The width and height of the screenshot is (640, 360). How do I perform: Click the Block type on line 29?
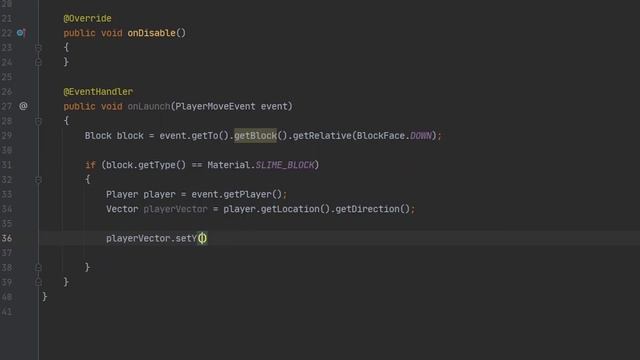(x=98, y=136)
